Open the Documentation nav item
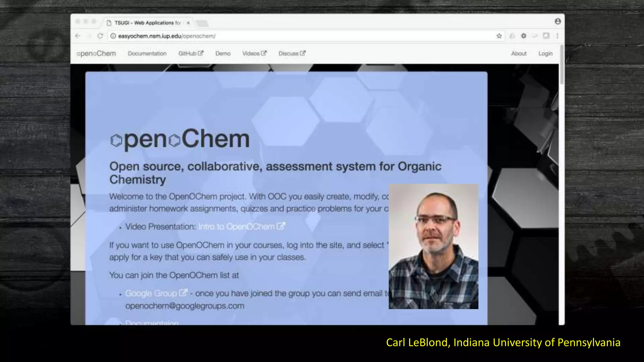This screenshot has height=362, width=644. [147, 54]
